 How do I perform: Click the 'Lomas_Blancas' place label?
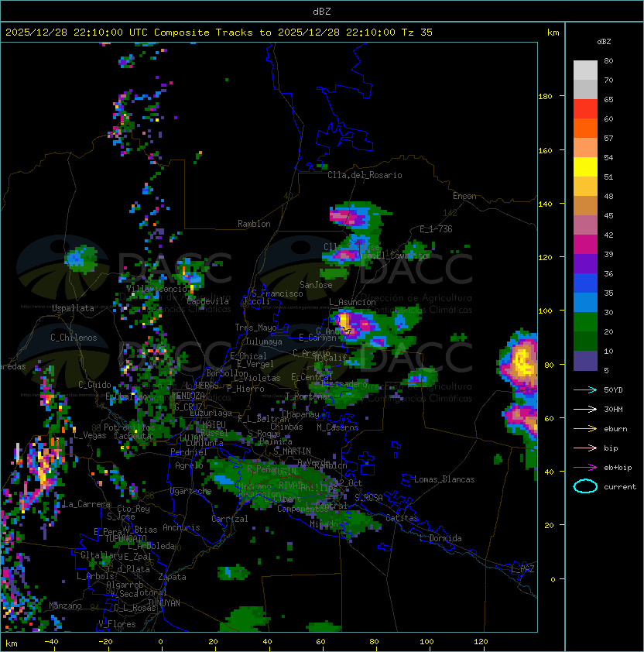coord(444,479)
